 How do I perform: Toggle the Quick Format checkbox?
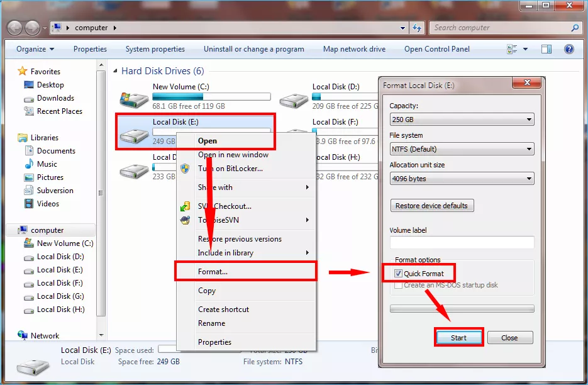(398, 274)
